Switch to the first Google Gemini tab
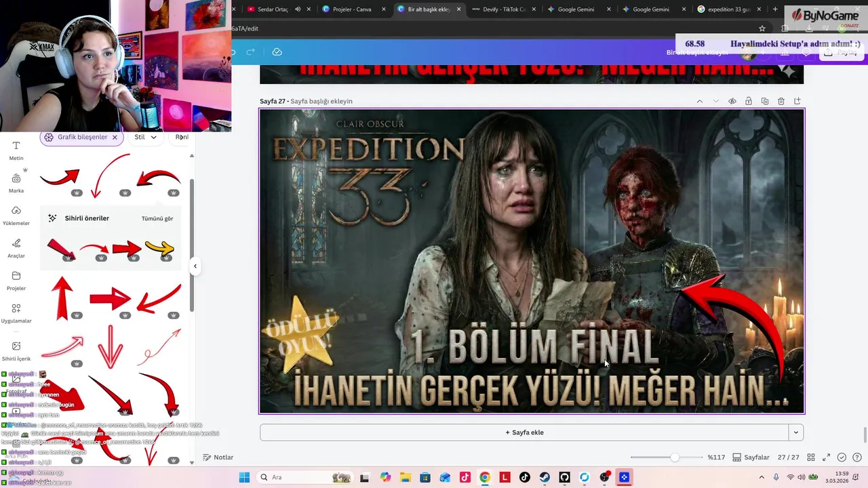This screenshot has height=488, width=868. pyautogui.click(x=575, y=9)
